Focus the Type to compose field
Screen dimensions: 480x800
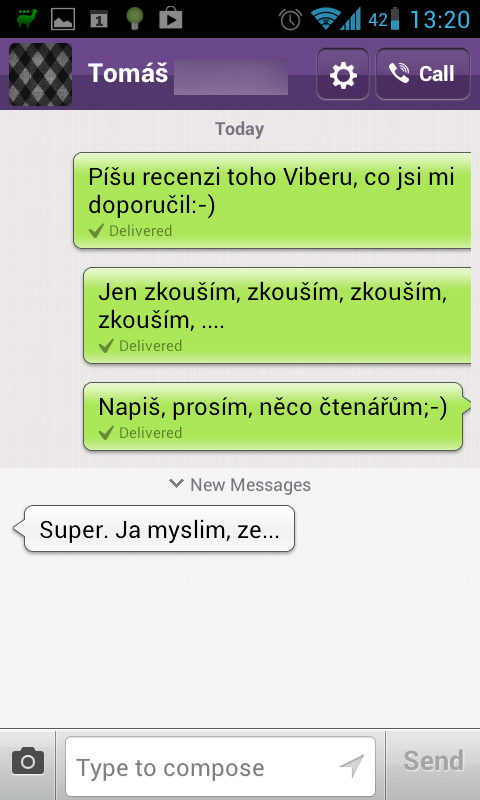pyautogui.click(x=220, y=766)
